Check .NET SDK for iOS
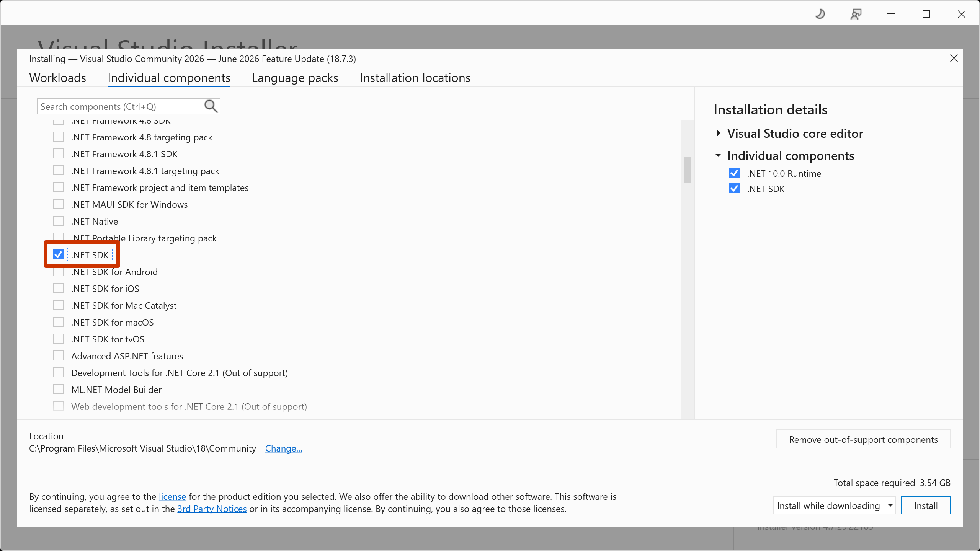Viewport: 980px width, 551px height. [x=58, y=289]
